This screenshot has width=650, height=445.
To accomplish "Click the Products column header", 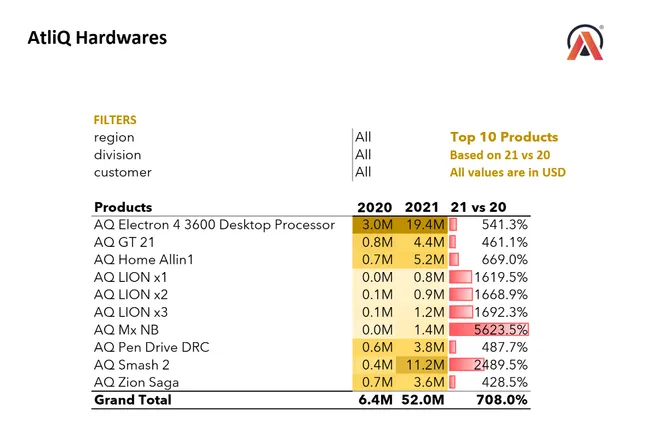I will tap(123, 207).
